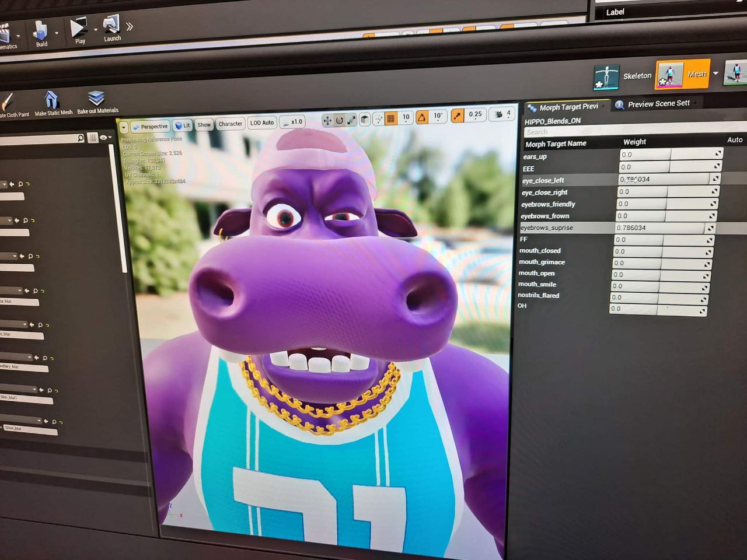Open the viewport Show menu

(204, 124)
